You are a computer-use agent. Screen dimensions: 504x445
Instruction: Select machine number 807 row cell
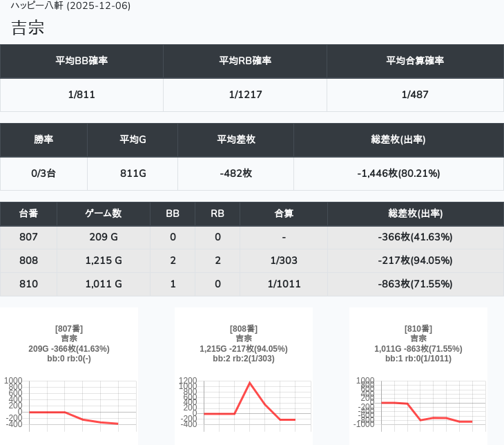pyautogui.click(x=28, y=237)
